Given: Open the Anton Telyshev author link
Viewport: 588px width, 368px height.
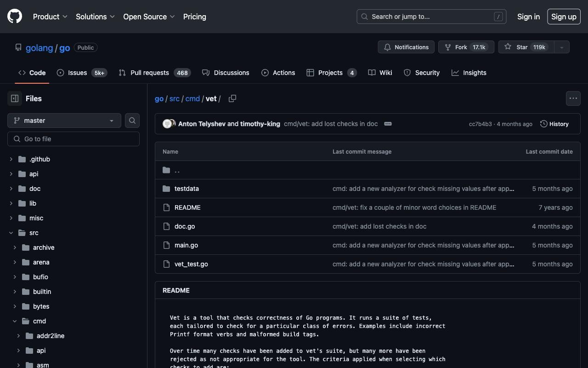Looking at the screenshot, I should tap(202, 124).
